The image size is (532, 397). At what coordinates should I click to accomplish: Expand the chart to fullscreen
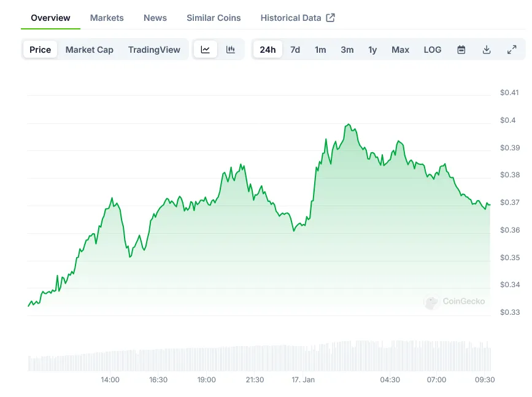click(512, 49)
